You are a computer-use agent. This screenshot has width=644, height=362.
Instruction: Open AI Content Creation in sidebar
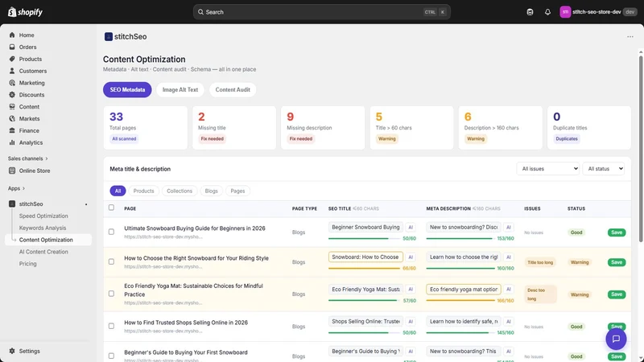43,252
